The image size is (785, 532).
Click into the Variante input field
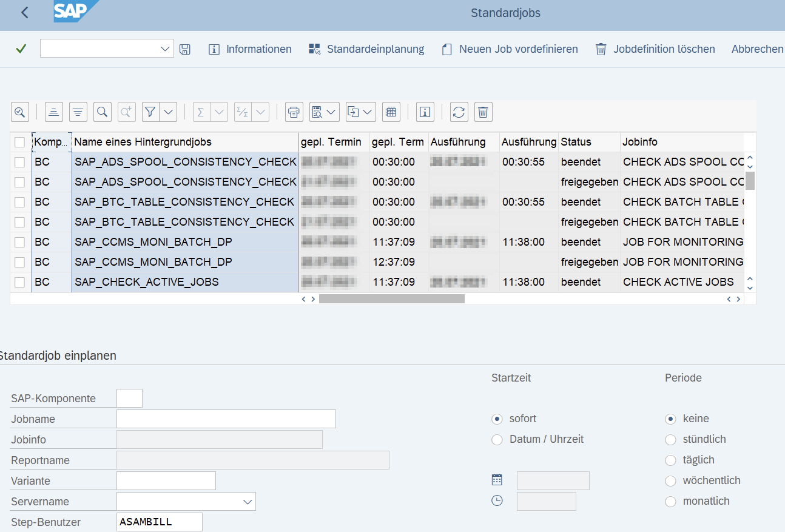click(166, 480)
